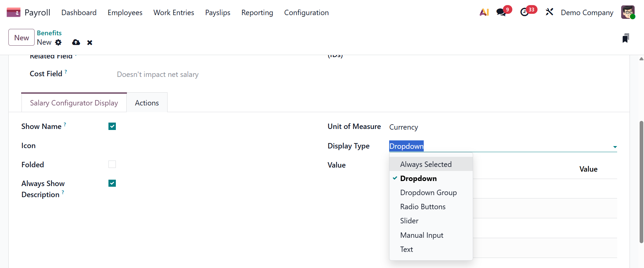This screenshot has width=644, height=268.
Task: Click the New button
Action: point(21,38)
